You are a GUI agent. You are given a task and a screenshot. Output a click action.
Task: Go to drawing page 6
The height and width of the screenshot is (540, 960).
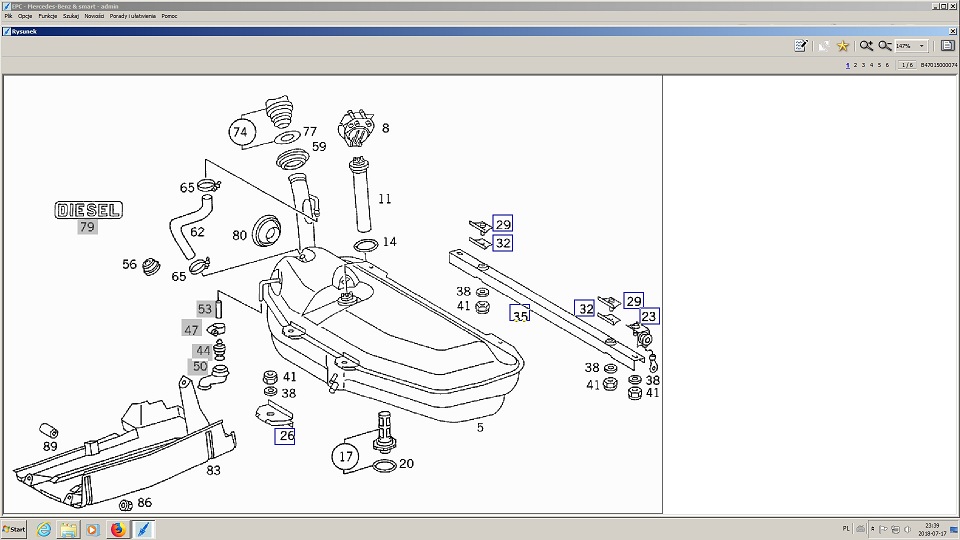tap(887, 65)
